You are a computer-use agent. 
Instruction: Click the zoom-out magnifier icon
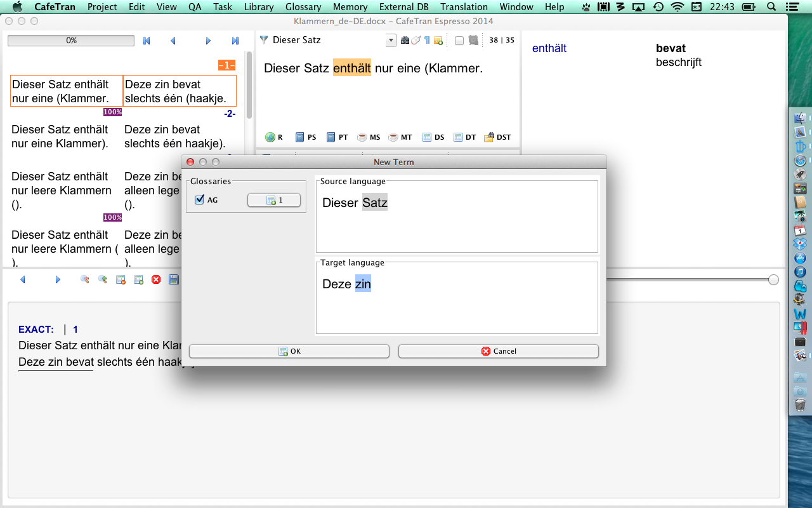pyautogui.click(x=84, y=279)
